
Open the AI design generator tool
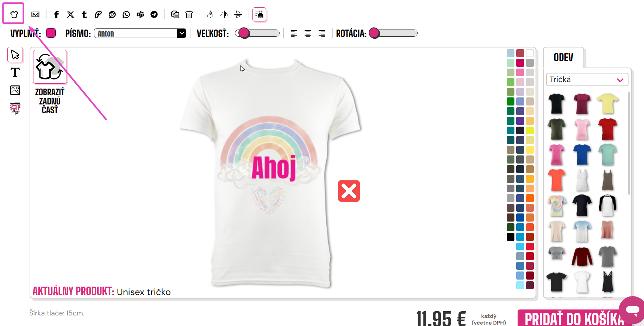15,108
